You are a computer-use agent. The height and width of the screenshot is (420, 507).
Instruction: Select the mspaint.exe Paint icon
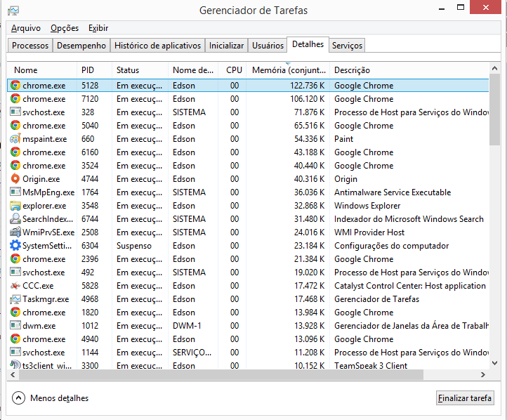coord(15,138)
